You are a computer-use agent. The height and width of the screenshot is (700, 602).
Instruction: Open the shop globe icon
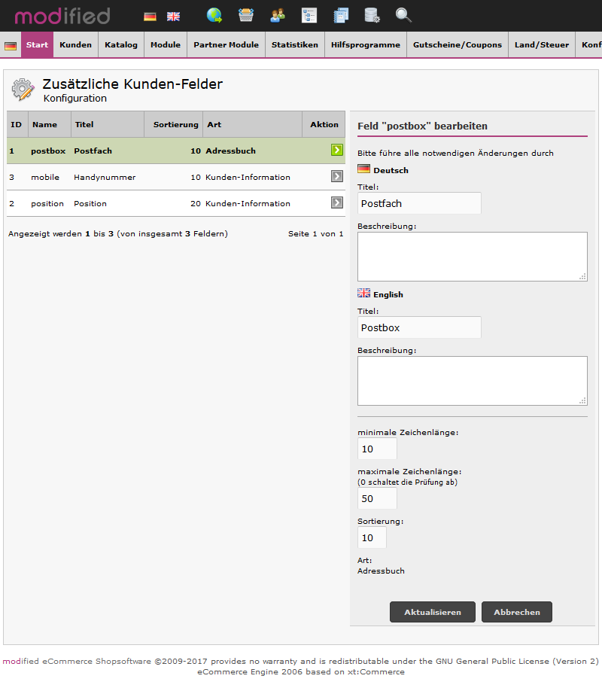(214, 15)
